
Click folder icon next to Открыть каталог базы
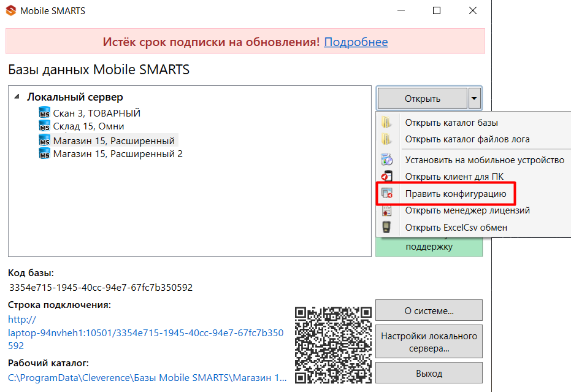pos(386,123)
